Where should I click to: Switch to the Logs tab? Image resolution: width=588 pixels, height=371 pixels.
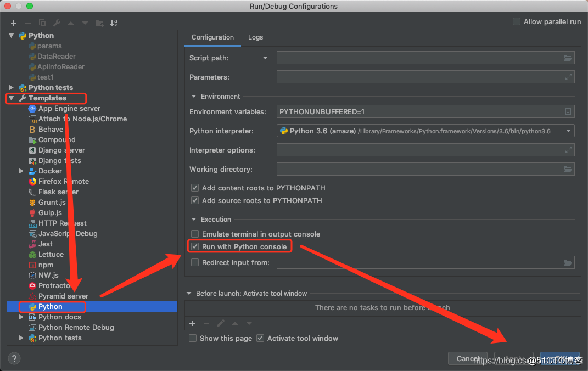pyautogui.click(x=255, y=37)
